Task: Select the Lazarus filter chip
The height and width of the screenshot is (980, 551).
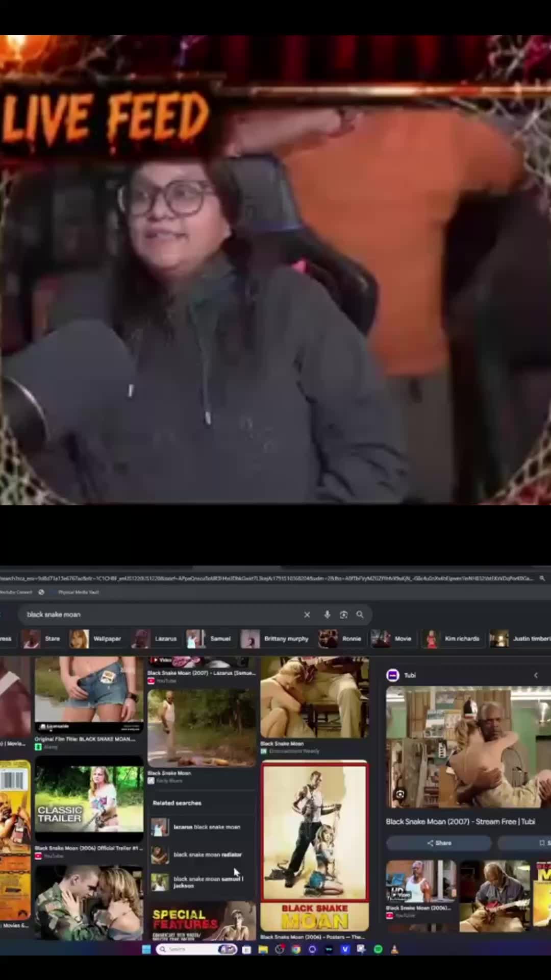Action: click(155, 639)
